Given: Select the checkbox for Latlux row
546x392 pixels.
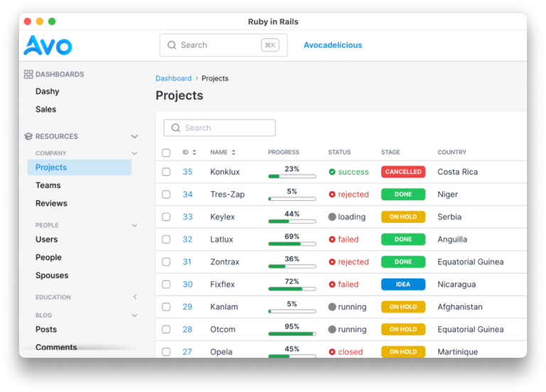Looking at the screenshot, I should [x=166, y=239].
